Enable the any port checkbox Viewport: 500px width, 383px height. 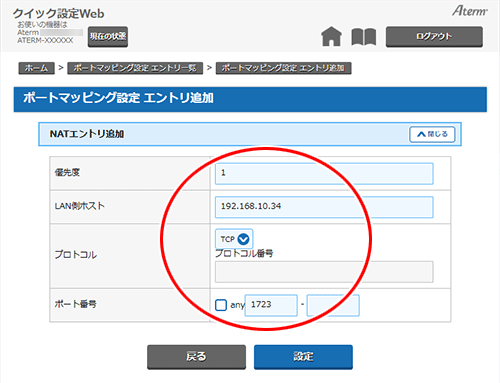click(x=221, y=305)
